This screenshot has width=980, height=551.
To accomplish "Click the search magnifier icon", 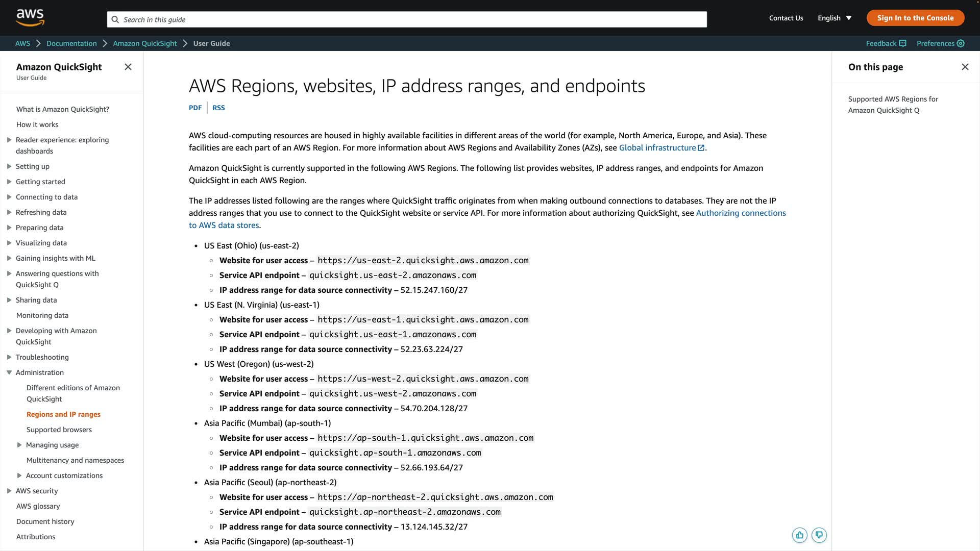I will 115,19.
